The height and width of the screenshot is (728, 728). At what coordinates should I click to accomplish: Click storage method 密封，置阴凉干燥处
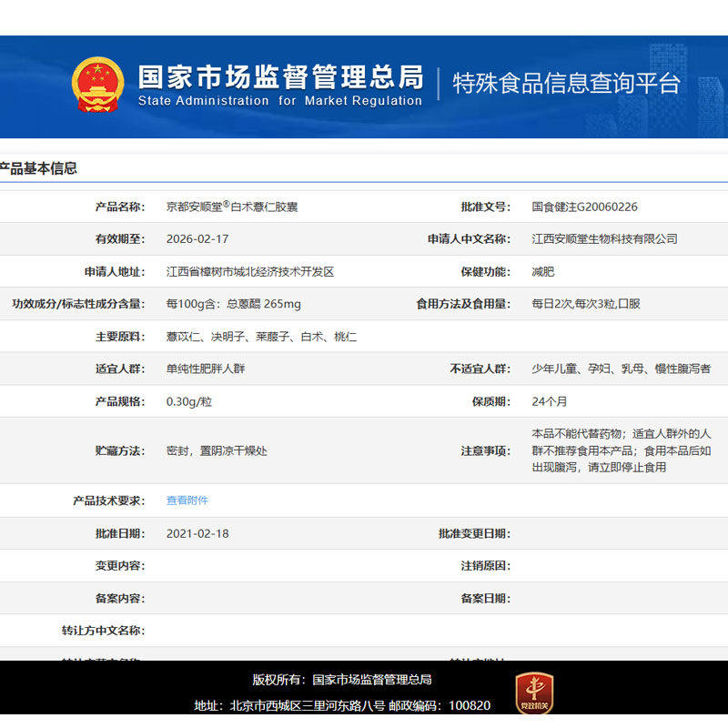click(217, 450)
